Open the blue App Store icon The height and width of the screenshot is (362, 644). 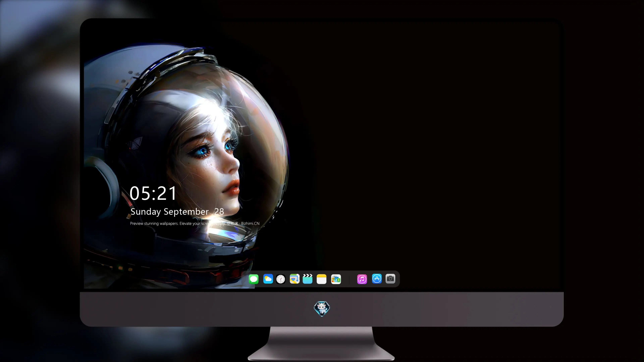[377, 279]
